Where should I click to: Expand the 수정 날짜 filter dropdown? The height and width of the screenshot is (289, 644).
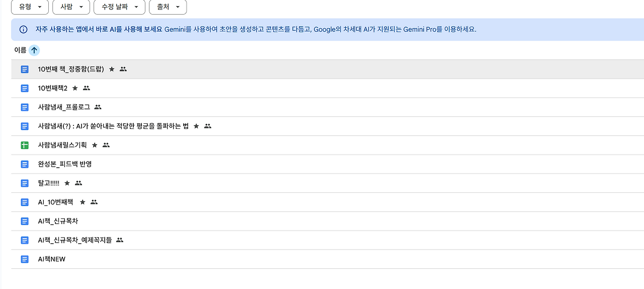pos(119,7)
